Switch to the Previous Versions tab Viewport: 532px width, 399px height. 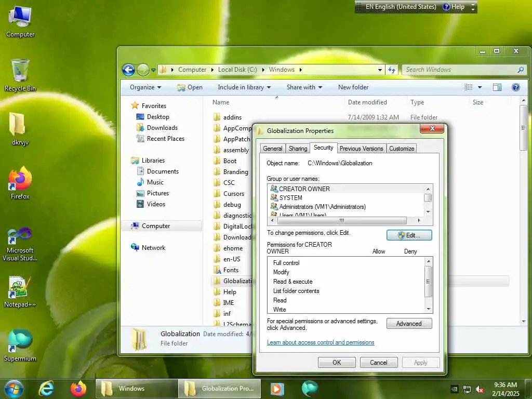(362, 149)
